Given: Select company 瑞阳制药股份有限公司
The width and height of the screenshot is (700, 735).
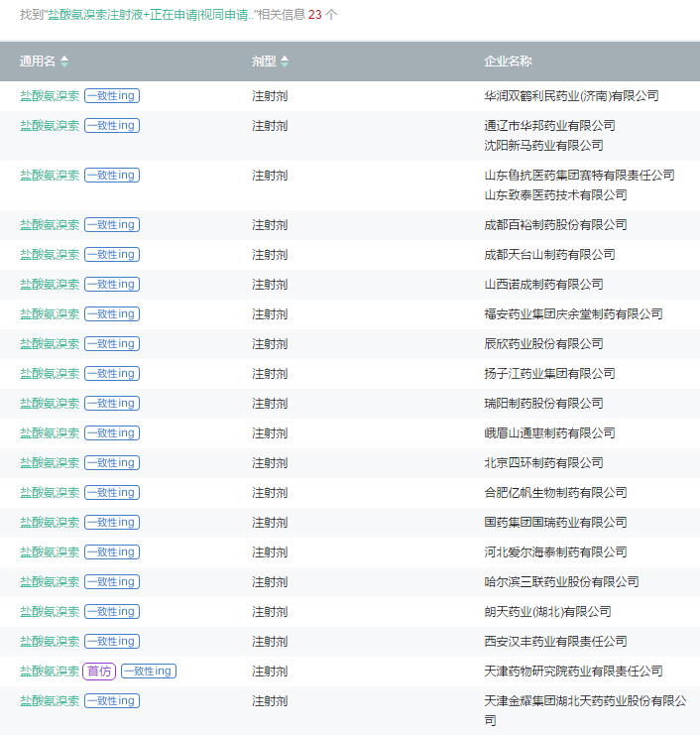Looking at the screenshot, I should click(543, 404).
